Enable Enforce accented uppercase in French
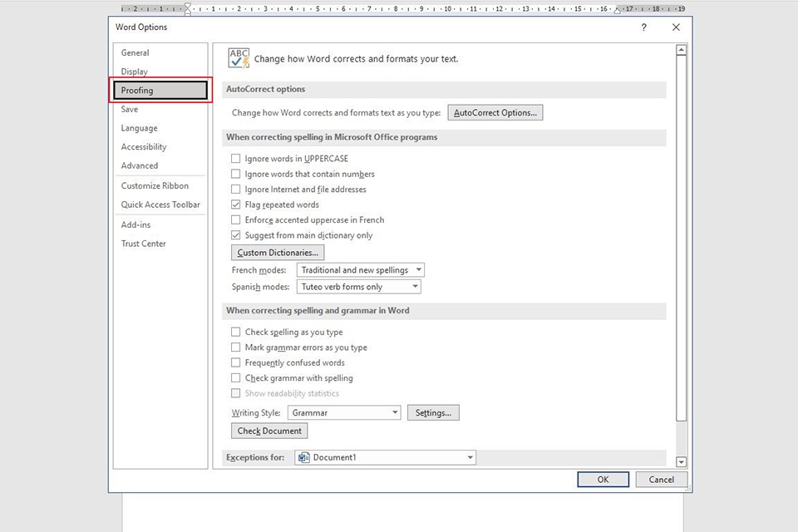 pyautogui.click(x=235, y=219)
